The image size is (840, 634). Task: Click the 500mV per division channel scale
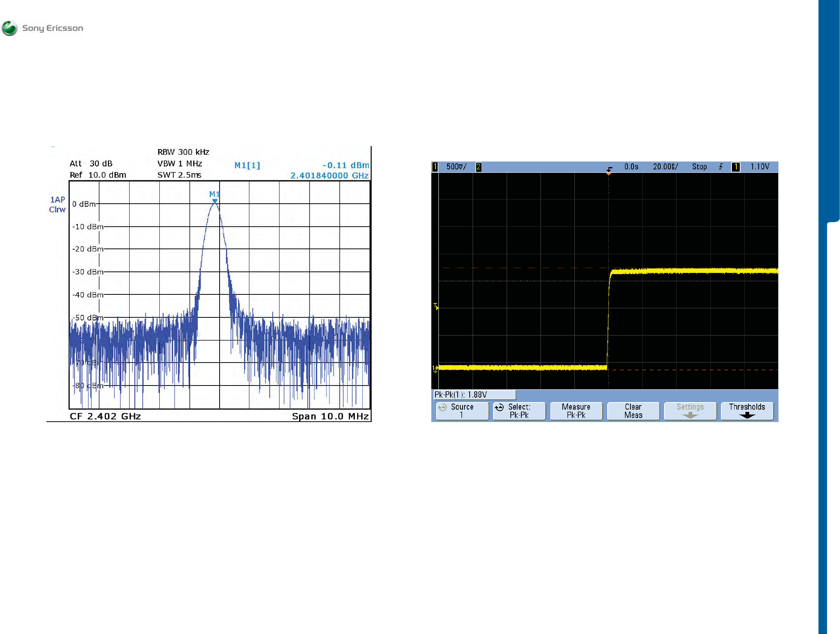[x=456, y=167]
